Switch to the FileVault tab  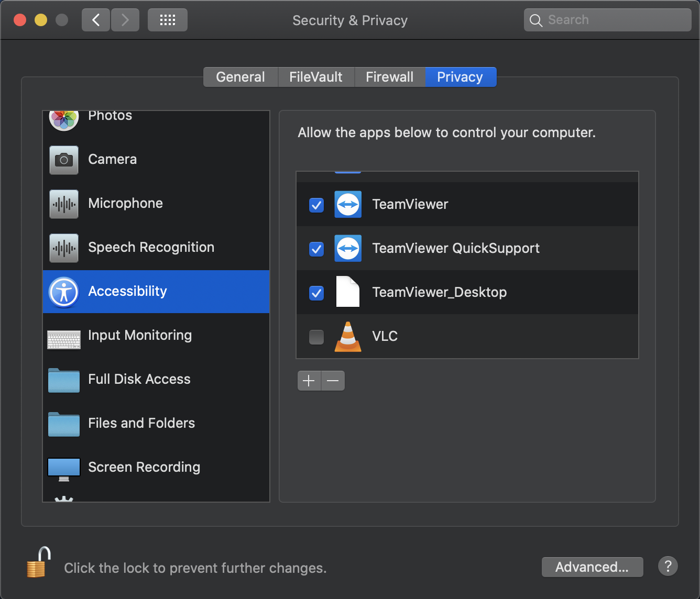click(316, 77)
